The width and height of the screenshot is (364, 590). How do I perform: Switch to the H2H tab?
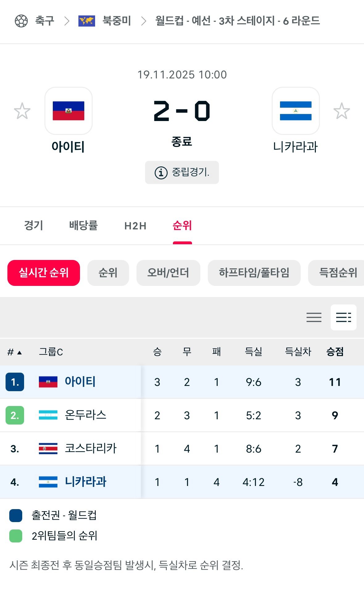click(135, 226)
